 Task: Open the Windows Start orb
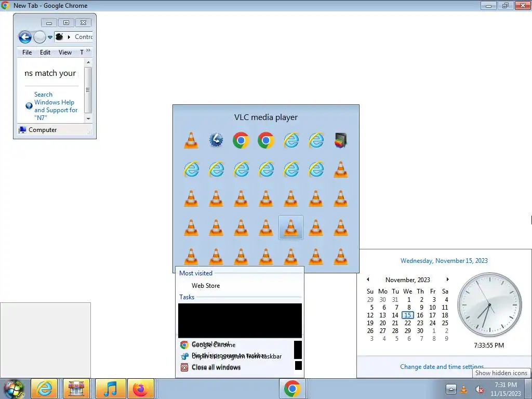click(14, 389)
